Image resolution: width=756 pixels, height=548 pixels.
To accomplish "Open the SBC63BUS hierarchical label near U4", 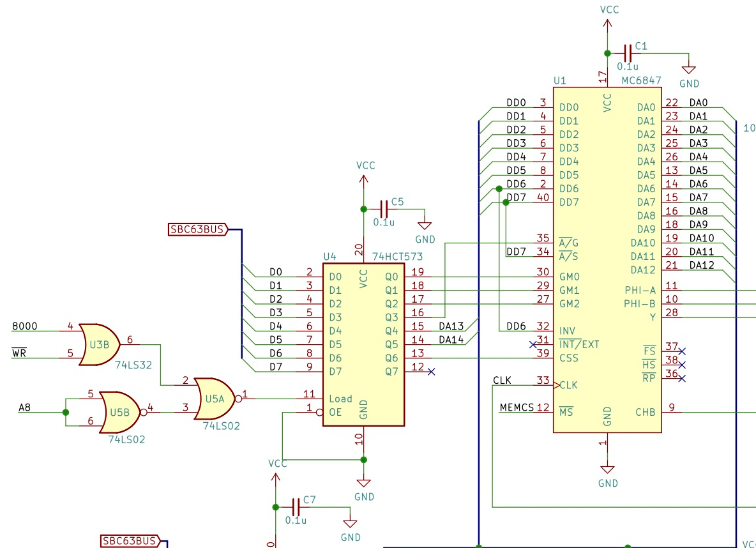I will (196, 229).
